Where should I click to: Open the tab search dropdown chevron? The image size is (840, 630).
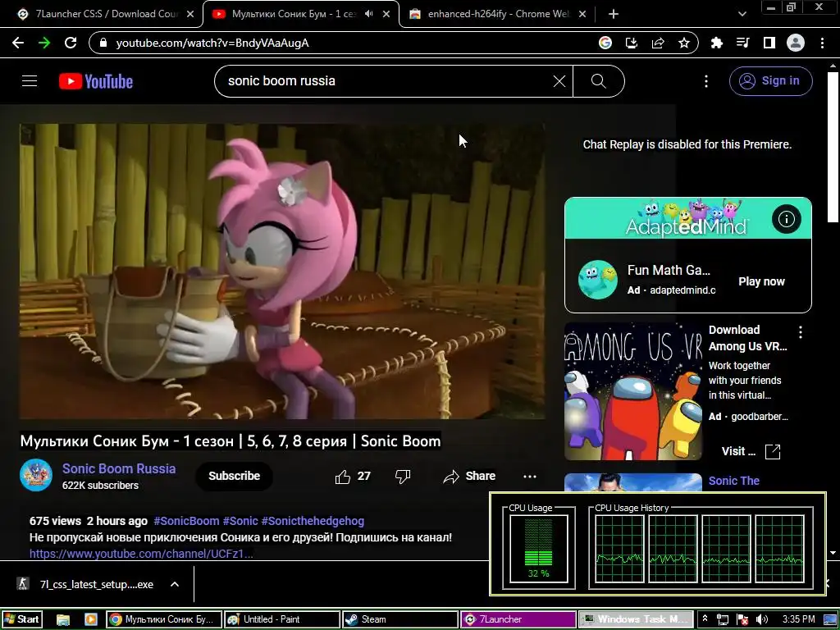(742, 14)
